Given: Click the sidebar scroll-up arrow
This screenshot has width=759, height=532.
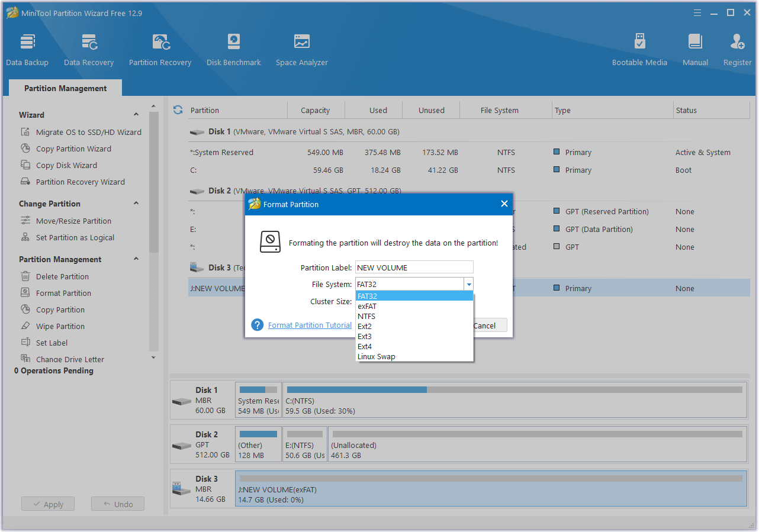Looking at the screenshot, I should coord(154,105).
